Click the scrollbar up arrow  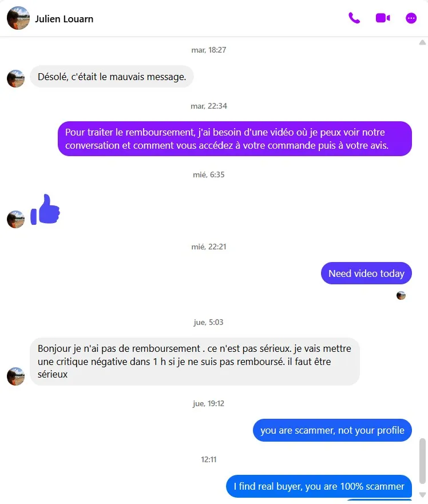[422, 42]
